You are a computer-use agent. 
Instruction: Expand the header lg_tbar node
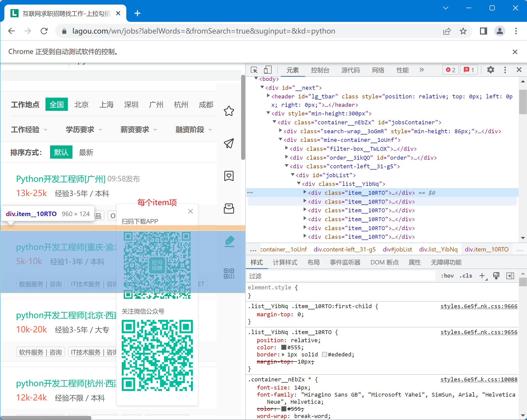pyautogui.click(x=268, y=96)
